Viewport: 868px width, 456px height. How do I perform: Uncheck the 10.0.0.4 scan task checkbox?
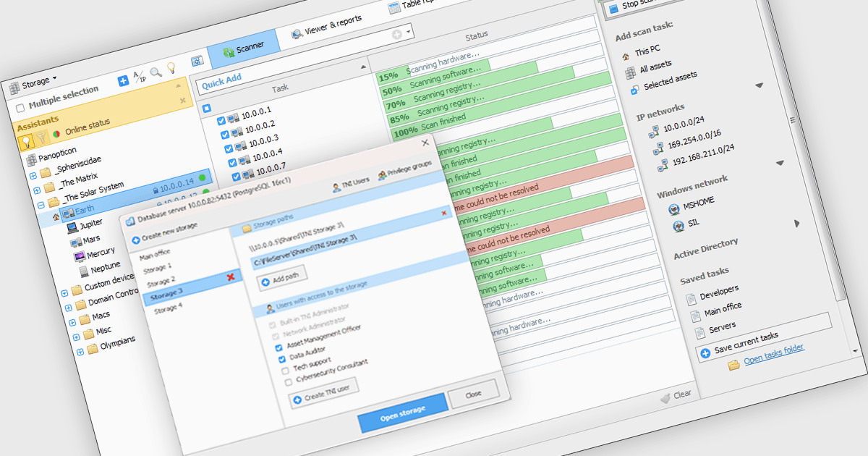pyautogui.click(x=234, y=163)
